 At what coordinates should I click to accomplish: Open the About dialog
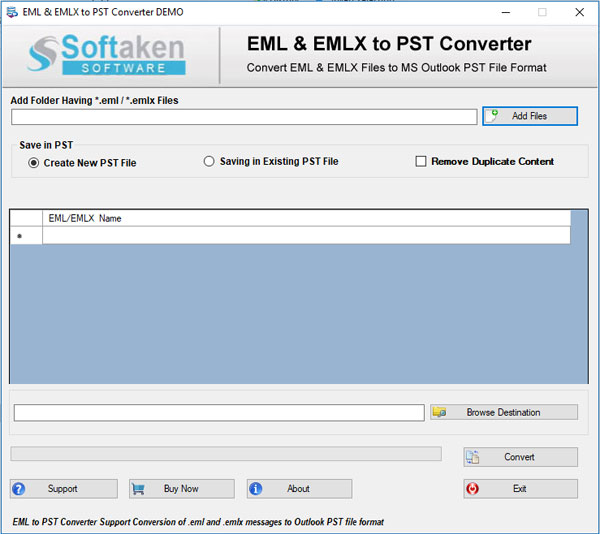(x=299, y=489)
